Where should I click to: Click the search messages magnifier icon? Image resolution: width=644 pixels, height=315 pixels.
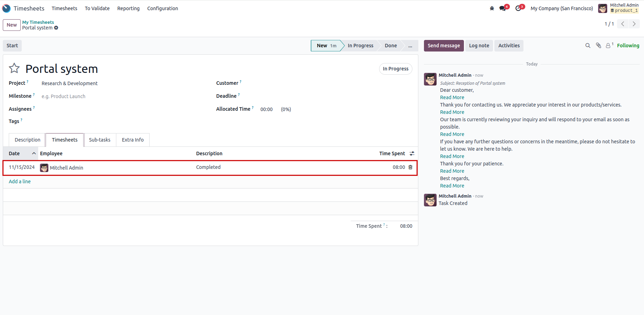(x=588, y=46)
